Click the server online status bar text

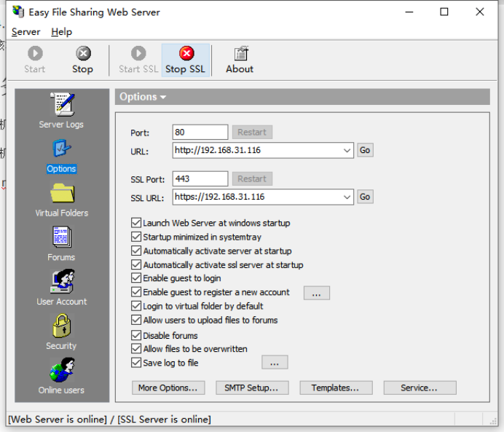point(109,419)
